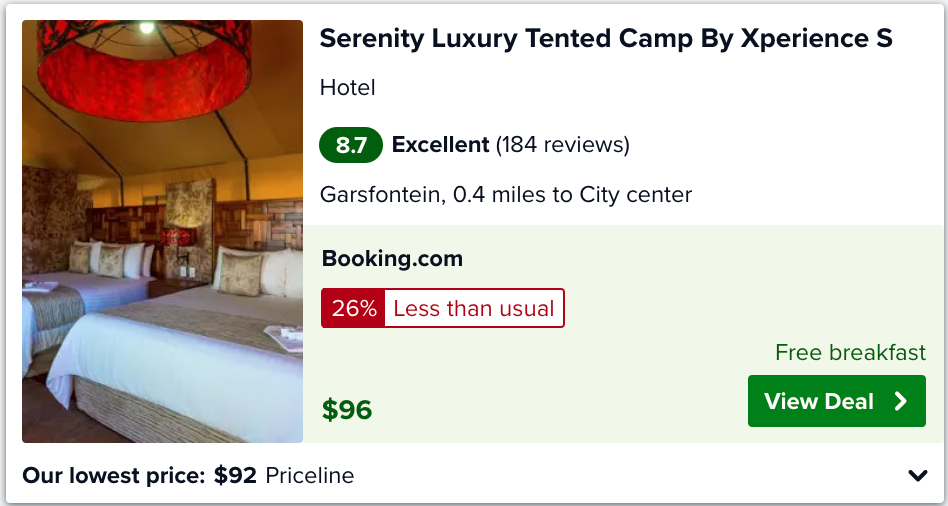This screenshot has height=506, width=948.
Task: Click the 8.7 rating score badge
Action: (351, 145)
